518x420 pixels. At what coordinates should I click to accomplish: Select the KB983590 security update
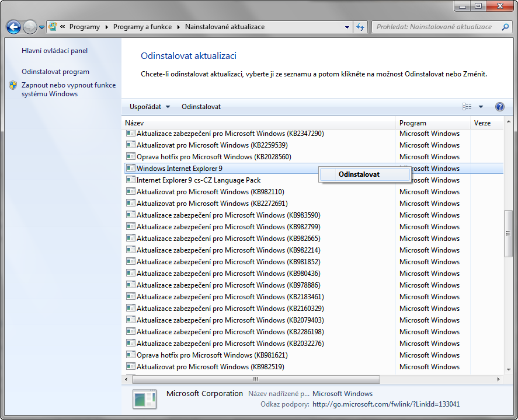click(x=314, y=215)
